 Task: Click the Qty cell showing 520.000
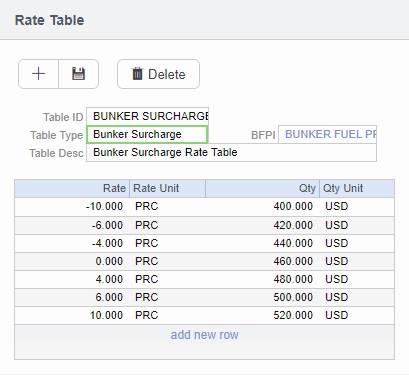point(262,315)
